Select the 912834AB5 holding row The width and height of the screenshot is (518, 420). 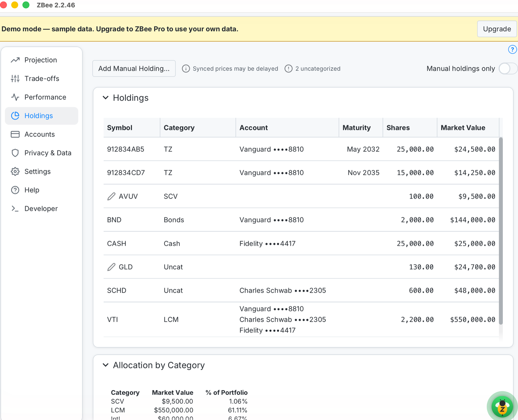click(301, 149)
